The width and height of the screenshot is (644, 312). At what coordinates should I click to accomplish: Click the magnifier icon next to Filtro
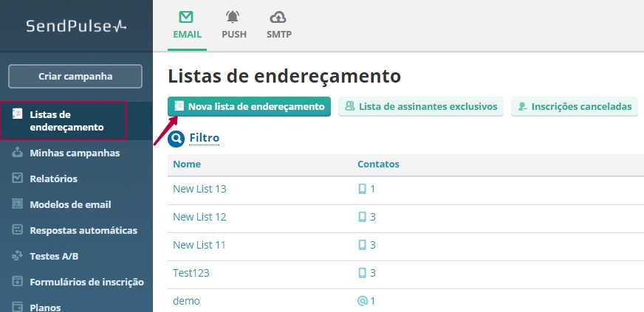click(176, 138)
